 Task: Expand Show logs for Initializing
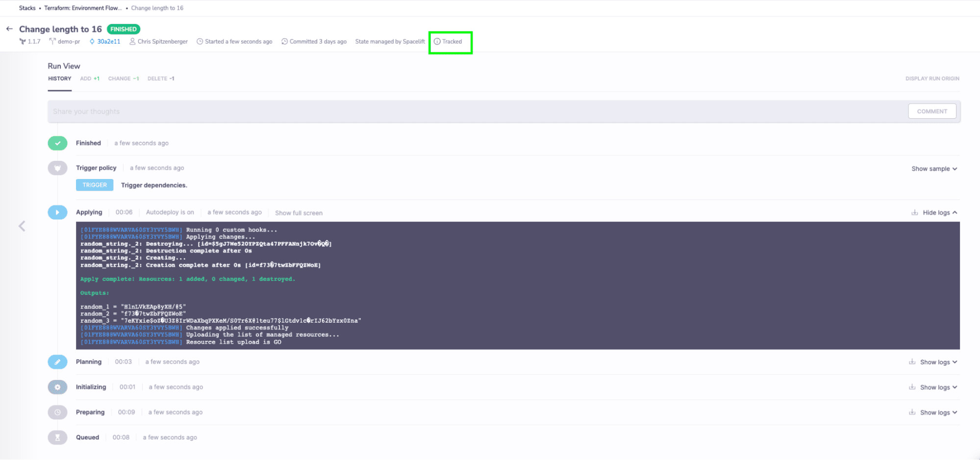pos(938,387)
